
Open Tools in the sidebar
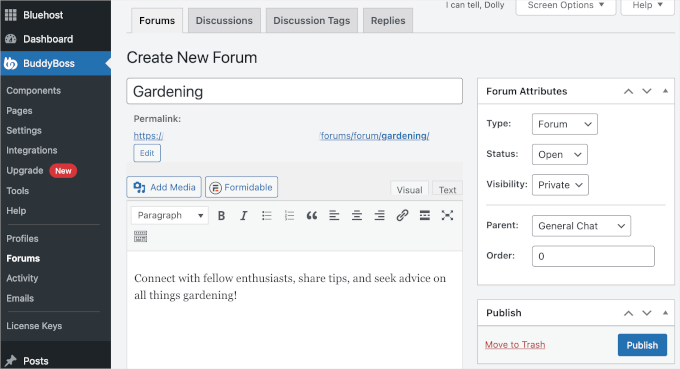tap(17, 191)
